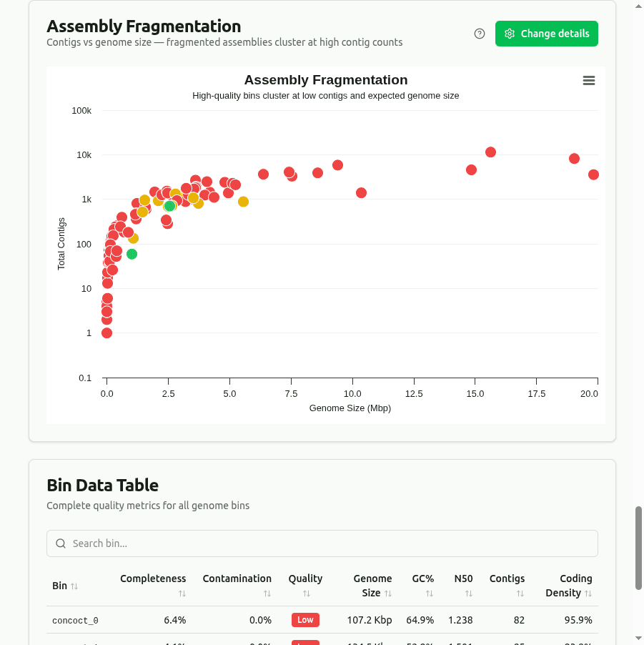Click inside the Search bin field

click(x=322, y=543)
